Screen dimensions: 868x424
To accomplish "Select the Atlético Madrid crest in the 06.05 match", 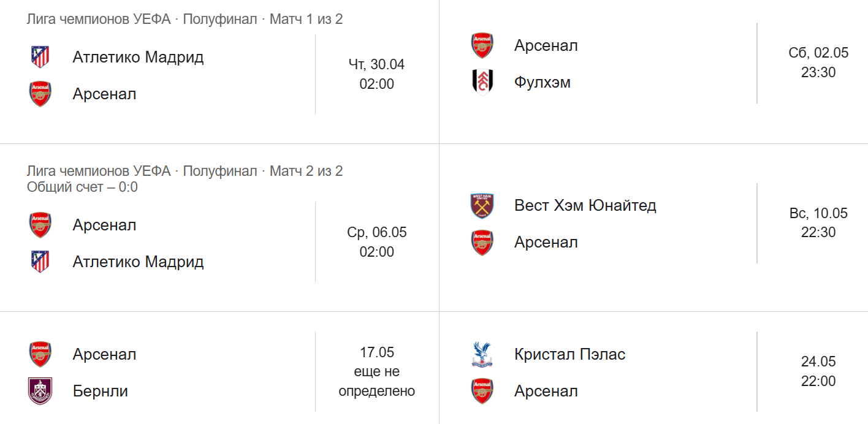I will click(x=40, y=262).
